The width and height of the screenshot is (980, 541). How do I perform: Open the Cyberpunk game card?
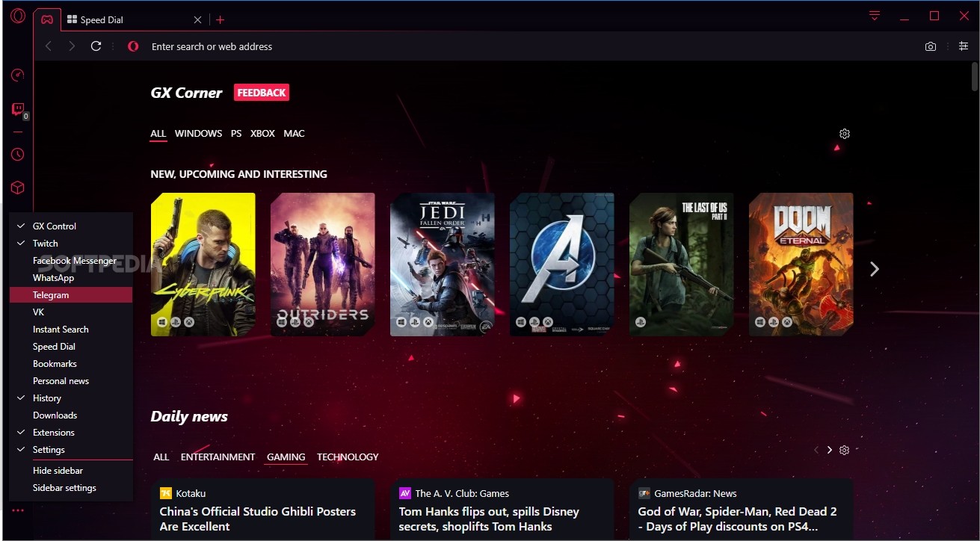click(x=203, y=265)
